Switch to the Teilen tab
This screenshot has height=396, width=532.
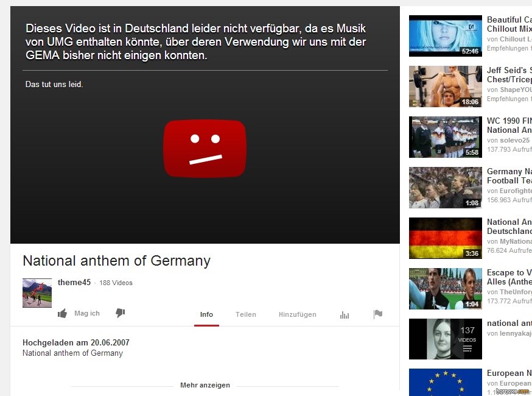(x=246, y=314)
